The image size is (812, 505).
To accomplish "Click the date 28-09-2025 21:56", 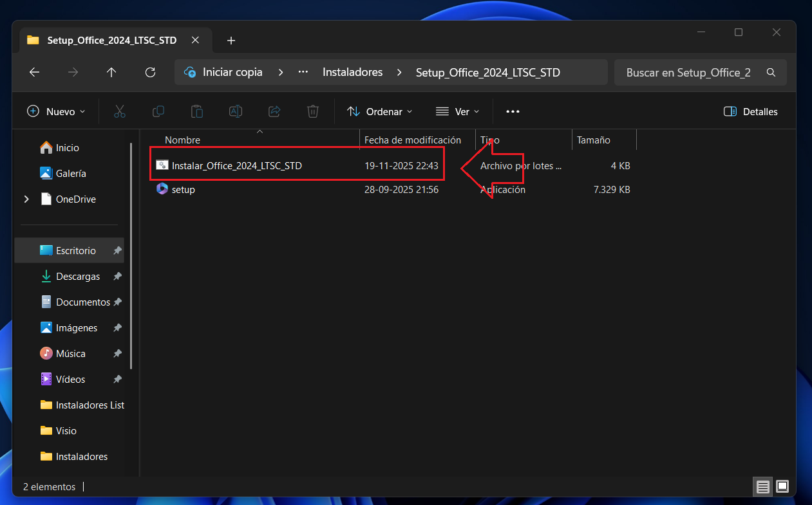I will pyautogui.click(x=401, y=190).
